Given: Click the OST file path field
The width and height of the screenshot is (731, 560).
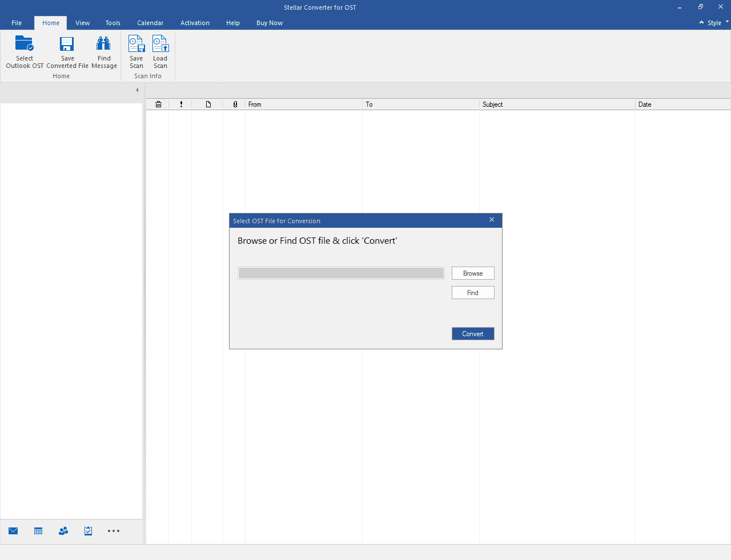Looking at the screenshot, I should point(341,273).
